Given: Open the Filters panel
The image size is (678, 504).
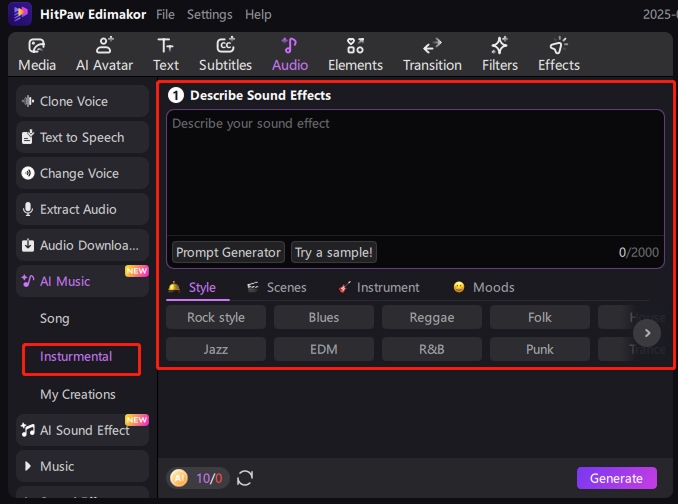Looking at the screenshot, I should 500,54.
